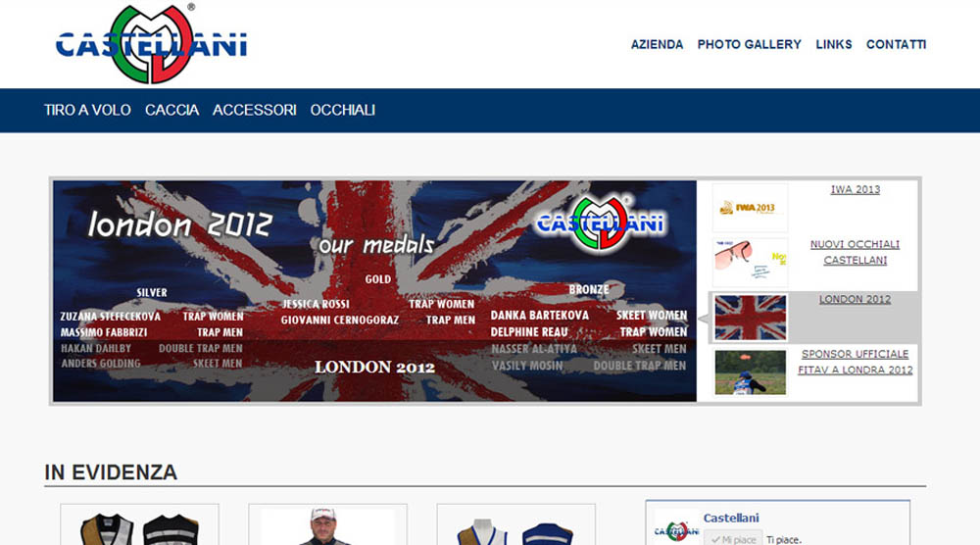This screenshot has height=545, width=980.
Task: Click the Castellani logo in the header
Action: 151,44
